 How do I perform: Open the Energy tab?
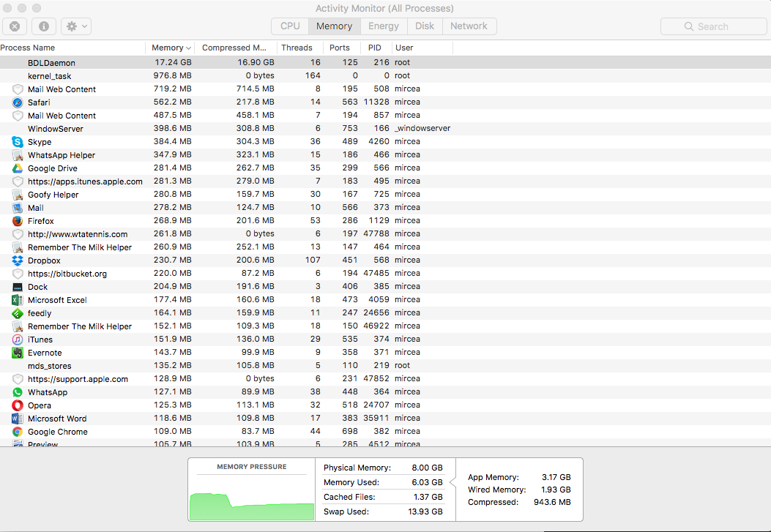pyautogui.click(x=384, y=26)
